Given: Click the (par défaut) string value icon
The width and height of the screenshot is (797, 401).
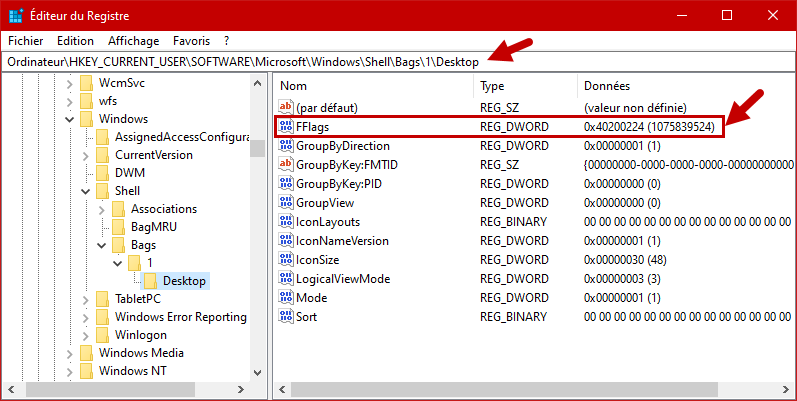Looking at the screenshot, I should [286, 108].
